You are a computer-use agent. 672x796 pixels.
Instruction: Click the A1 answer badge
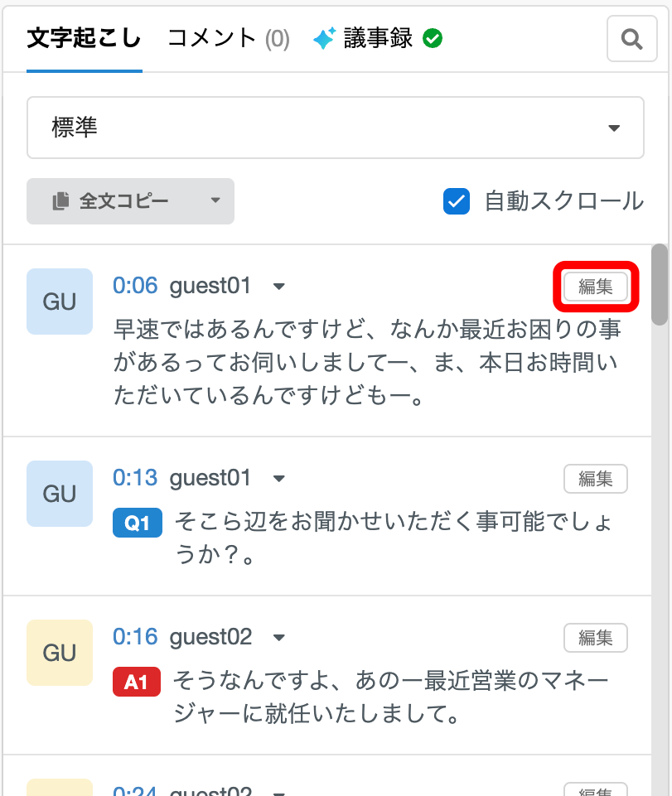click(137, 682)
